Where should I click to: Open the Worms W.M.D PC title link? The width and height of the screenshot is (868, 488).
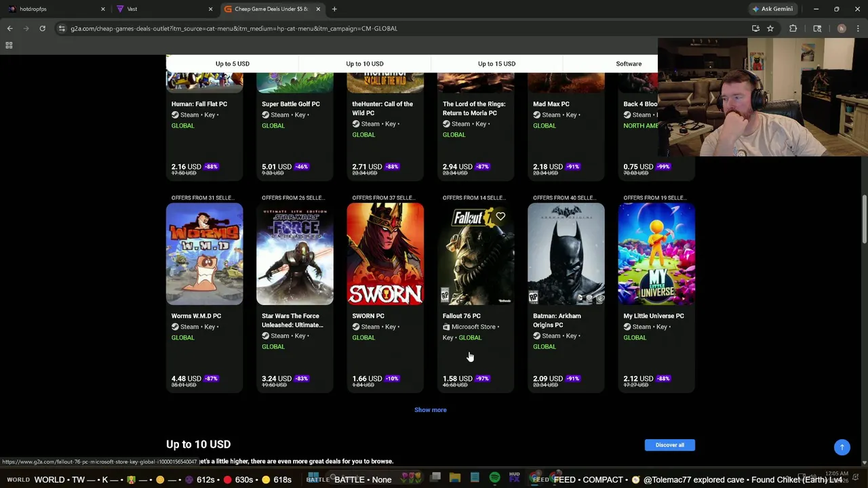point(196,316)
